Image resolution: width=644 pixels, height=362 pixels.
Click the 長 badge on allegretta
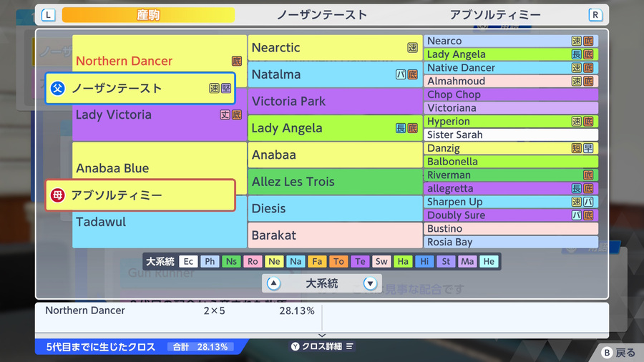click(576, 188)
